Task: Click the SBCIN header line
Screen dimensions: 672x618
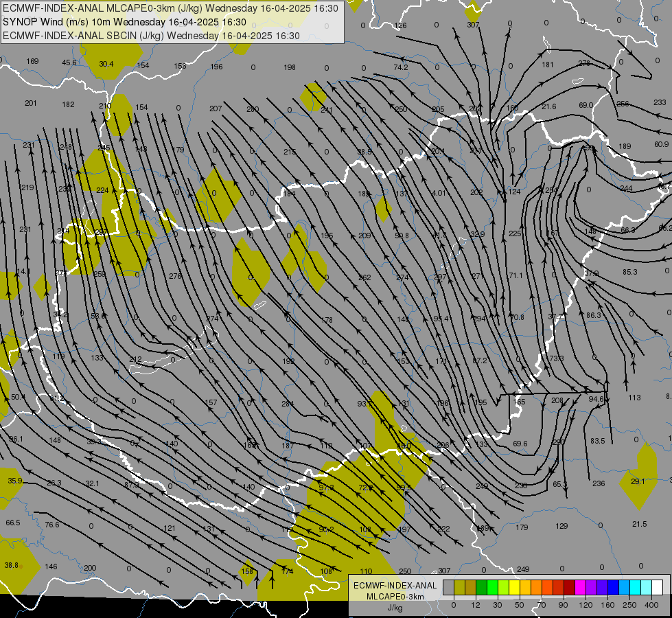Action: pyautogui.click(x=151, y=36)
